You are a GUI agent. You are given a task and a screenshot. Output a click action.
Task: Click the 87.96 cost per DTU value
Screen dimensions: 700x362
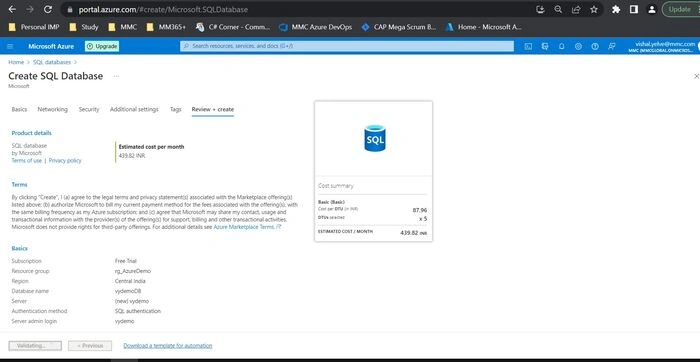(x=420, y=210)
